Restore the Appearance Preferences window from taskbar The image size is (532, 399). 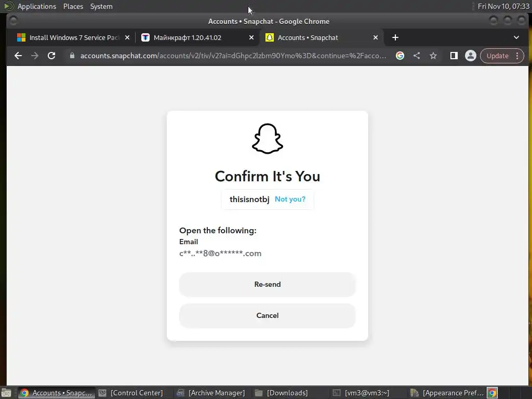[x=447, y=393]
